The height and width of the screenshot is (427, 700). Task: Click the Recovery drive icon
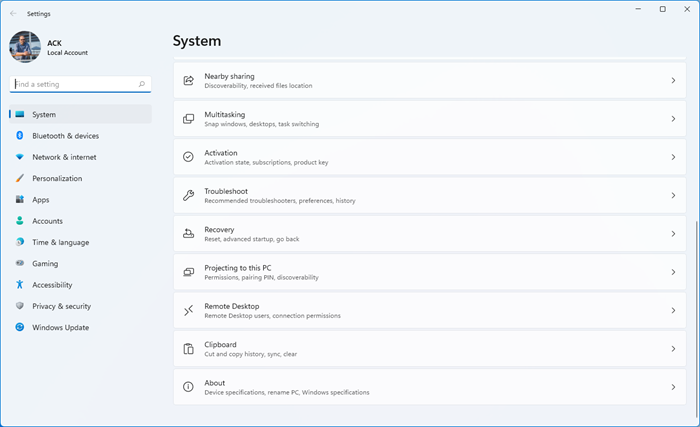[188, 234]
